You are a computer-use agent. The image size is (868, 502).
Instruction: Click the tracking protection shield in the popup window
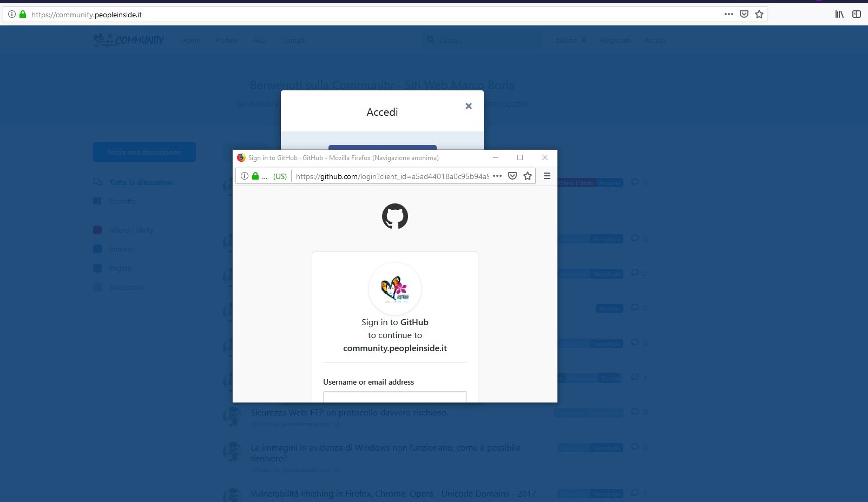point(512,176)
